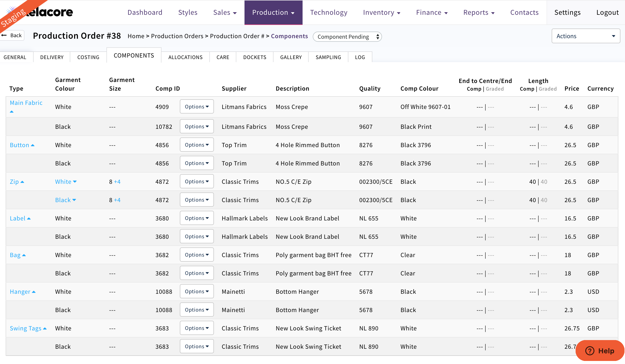Click the Logout link
The image size is (625, 364).
tap(607, 12)
